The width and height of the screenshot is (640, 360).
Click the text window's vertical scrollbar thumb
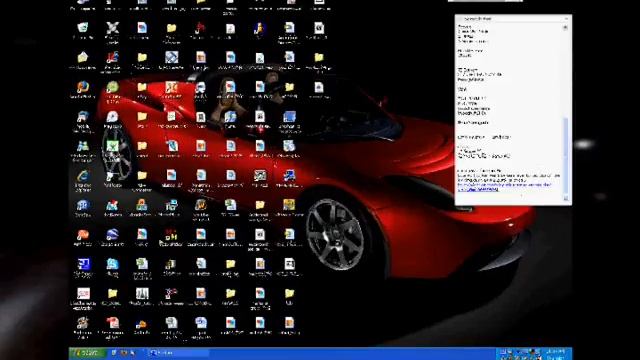pos(565,155)
